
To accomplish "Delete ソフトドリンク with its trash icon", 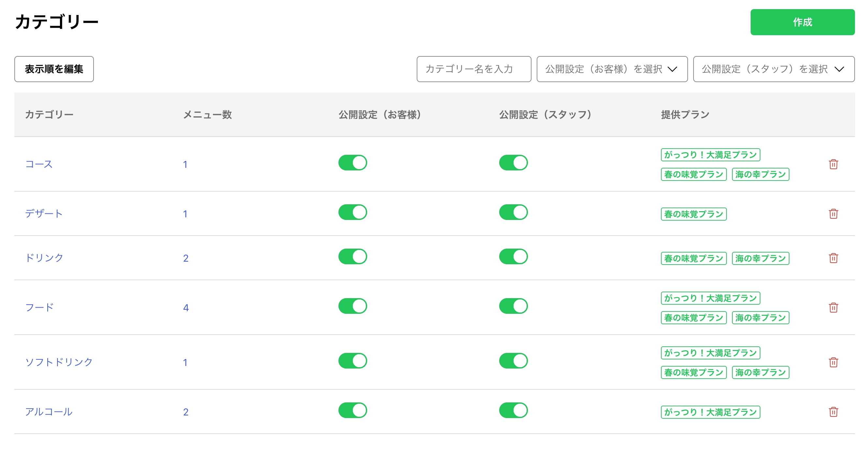I will 833,362.
